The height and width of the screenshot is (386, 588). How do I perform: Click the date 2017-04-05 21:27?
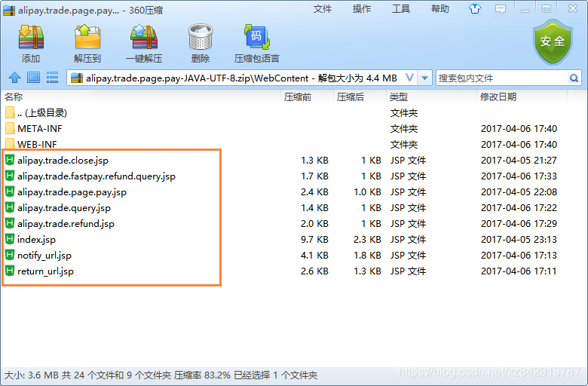[x=519, y=160]
